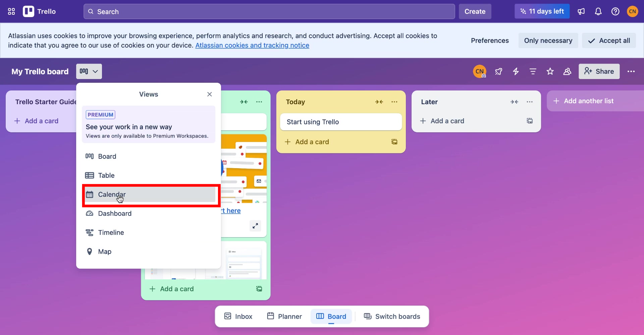Screen dimensions: 644x335
Task: Select the Inbox tab
Action: tap(238, 316)
